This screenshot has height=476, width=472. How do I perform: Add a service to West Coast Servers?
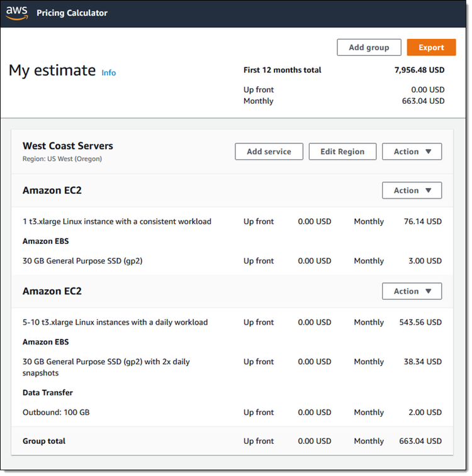(x=269, y=152)
